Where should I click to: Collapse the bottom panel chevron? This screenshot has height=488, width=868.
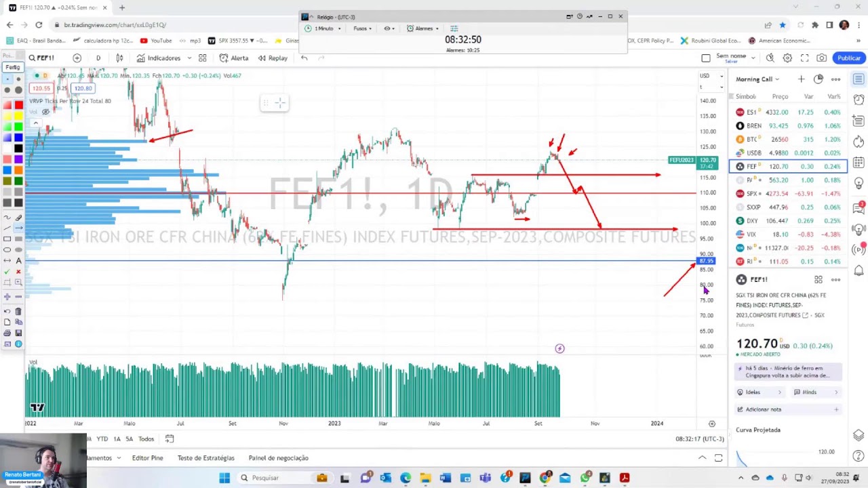pyautogui.click(x=702, y=458)
